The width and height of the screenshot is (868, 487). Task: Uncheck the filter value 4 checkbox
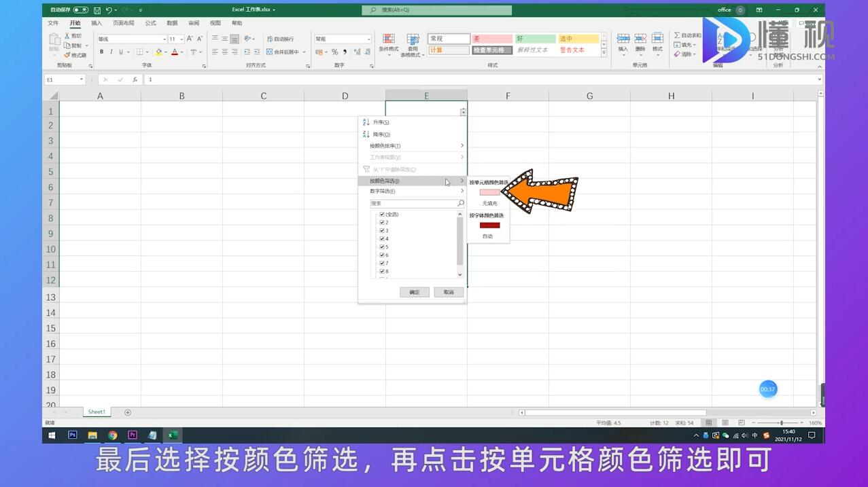coord(382,239)
